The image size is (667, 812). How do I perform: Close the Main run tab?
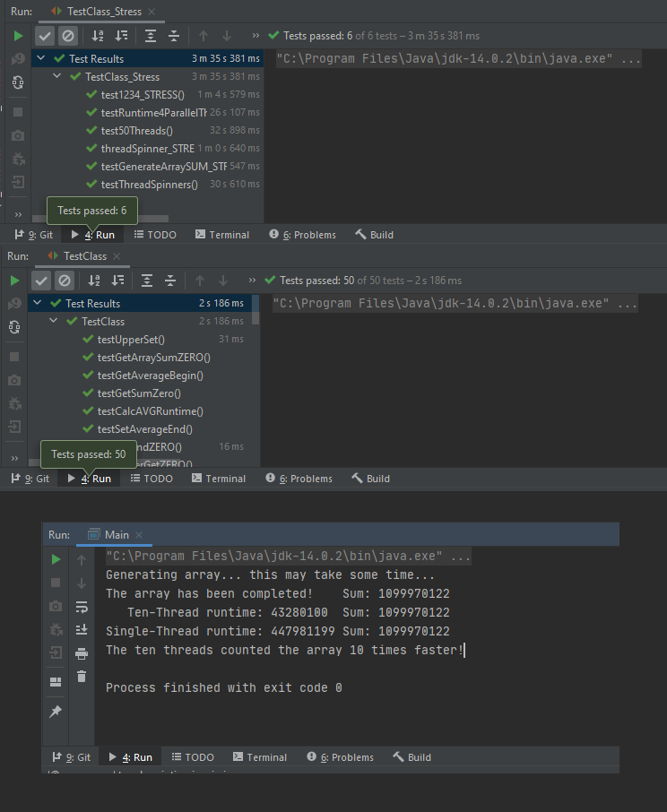click(140, 535)
